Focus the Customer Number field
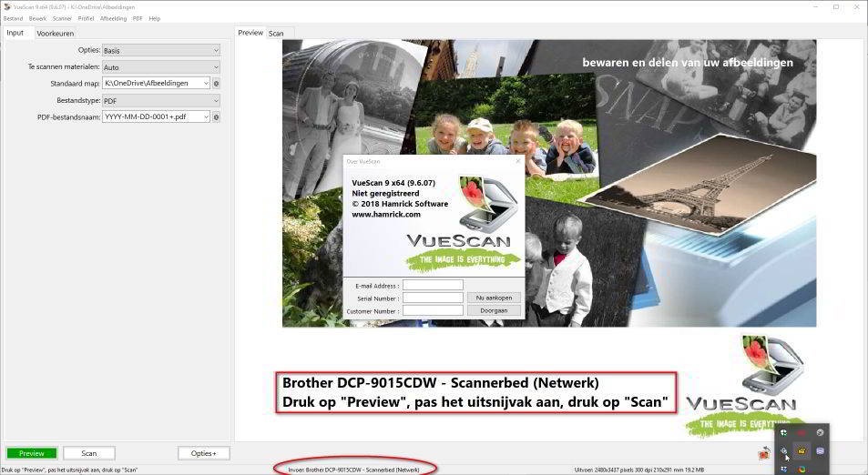Screen dimensions: 868x475 coord(433,311)
